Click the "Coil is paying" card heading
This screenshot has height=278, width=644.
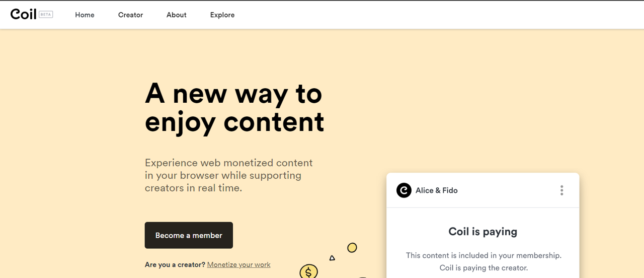[482, 232]
